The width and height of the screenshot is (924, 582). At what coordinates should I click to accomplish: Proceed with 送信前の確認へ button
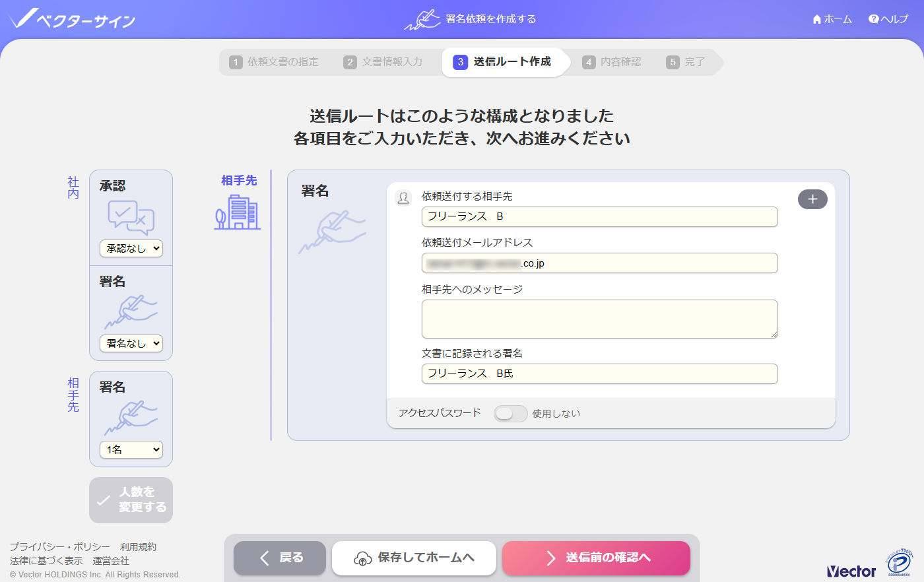coord(596,558)
